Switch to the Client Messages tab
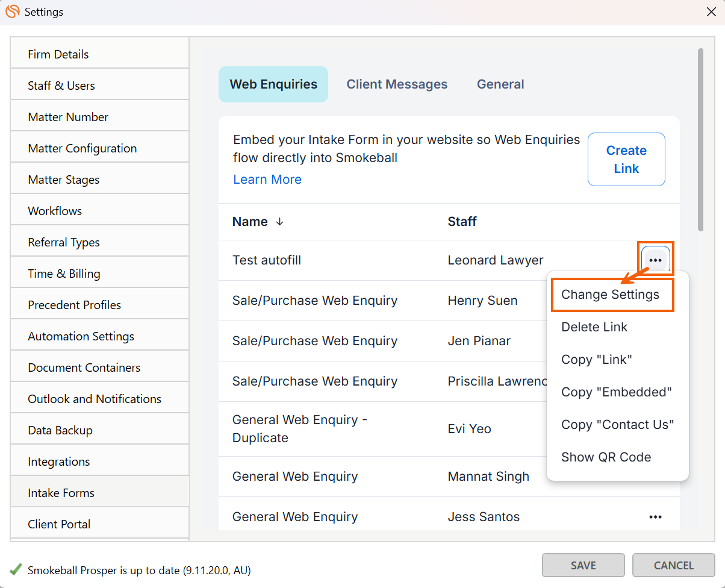 [x=397, y=84]
